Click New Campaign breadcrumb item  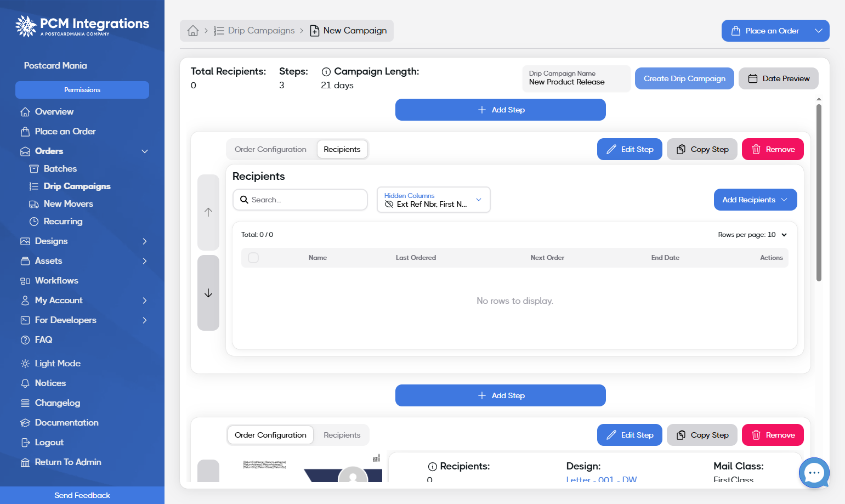coord(349,31)
